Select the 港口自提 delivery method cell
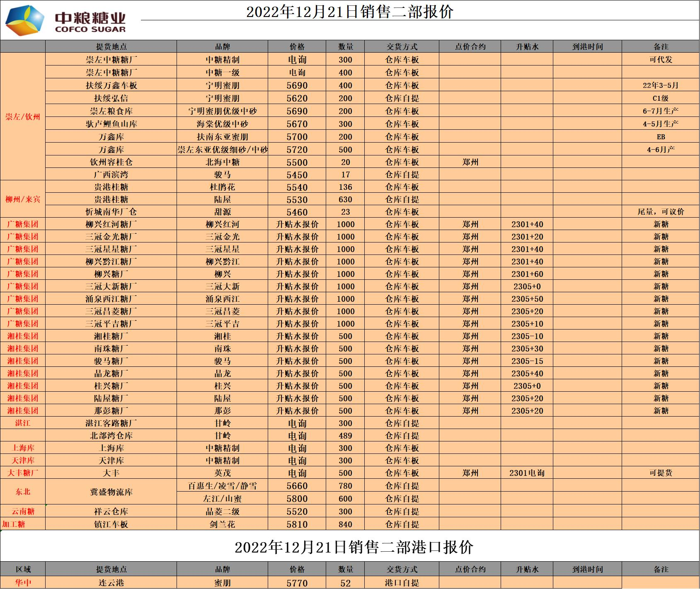The width and height of the screenshot is (700, 589). pos(402,582)
